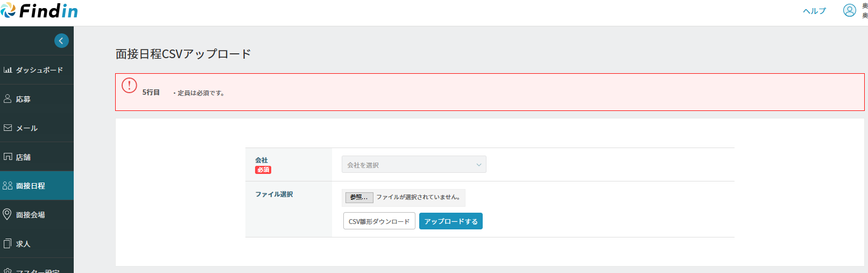This screenshot has height=273, width=868.
Task: Navigate to 求人 job listings
Action: pyautogui.click(x=23, y=244)
